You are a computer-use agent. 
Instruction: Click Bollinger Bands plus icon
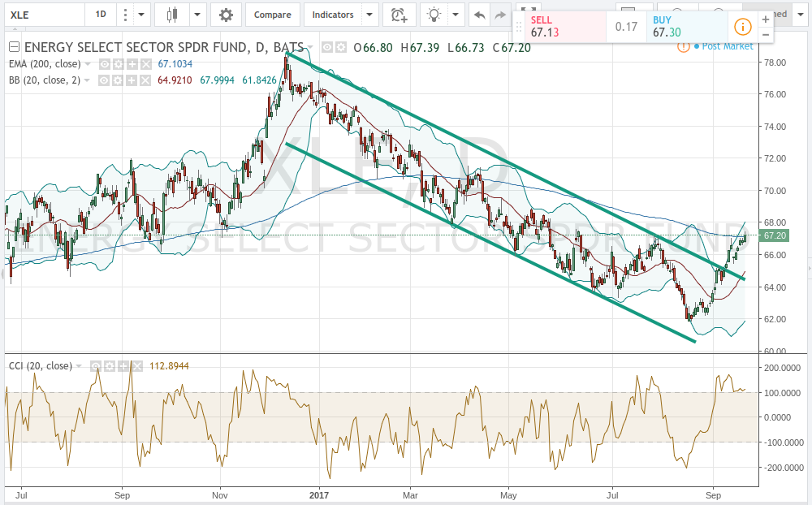[132, 80]
